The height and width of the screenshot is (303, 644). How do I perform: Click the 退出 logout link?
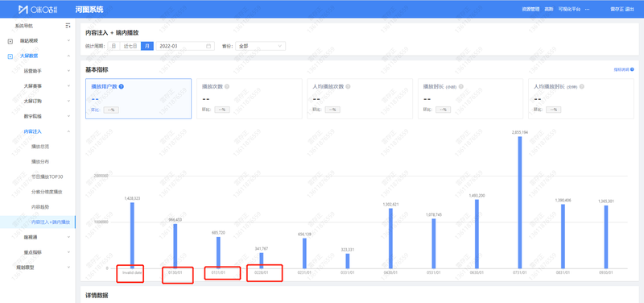click(x=630, y=9)
